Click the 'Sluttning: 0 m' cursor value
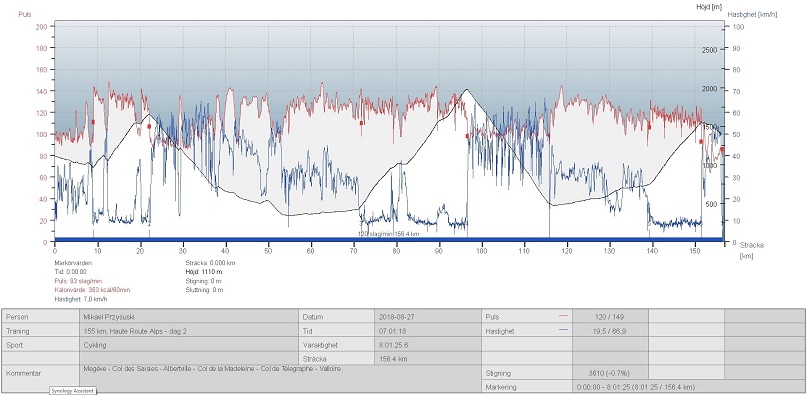 [204, 290]
